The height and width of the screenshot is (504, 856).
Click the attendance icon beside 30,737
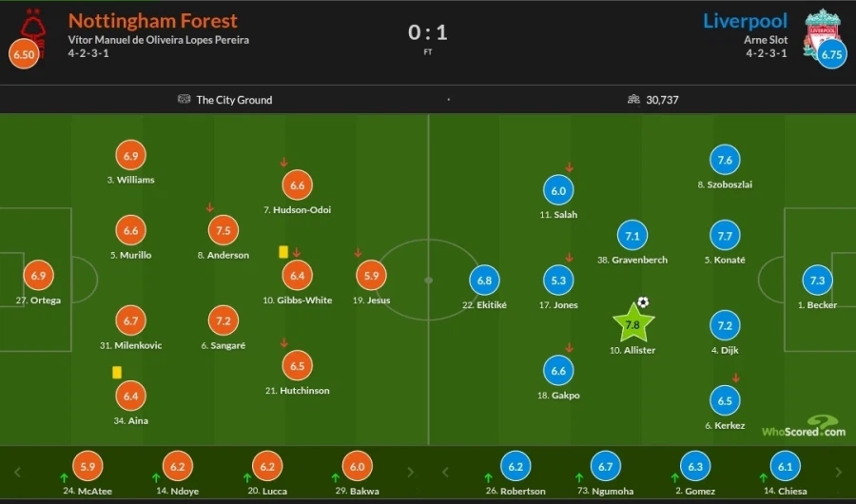click(x=633, y=99)
